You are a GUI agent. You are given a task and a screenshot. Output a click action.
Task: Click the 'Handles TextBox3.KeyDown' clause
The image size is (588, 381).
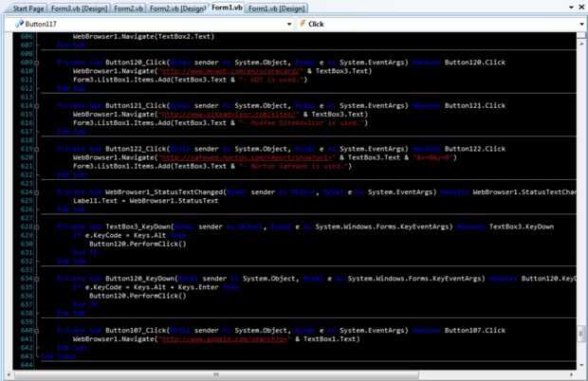click(x=505, y=227)
